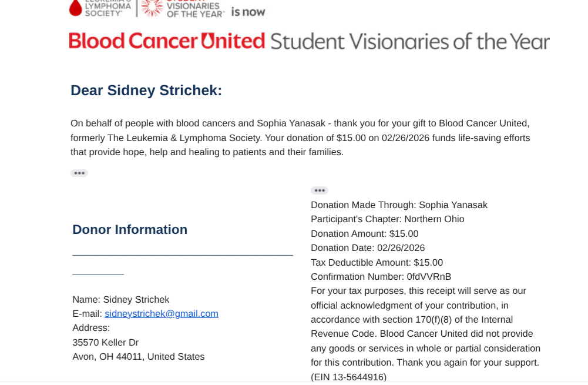Click the Name: Sidney Strichek line
The image size is (588, 385).
point(120,300)
